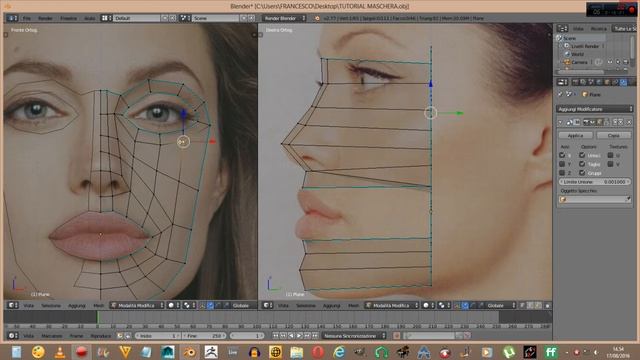The image size is (640, 360).
Task: Click timeline editor type icon
Action: click(13, 336)
